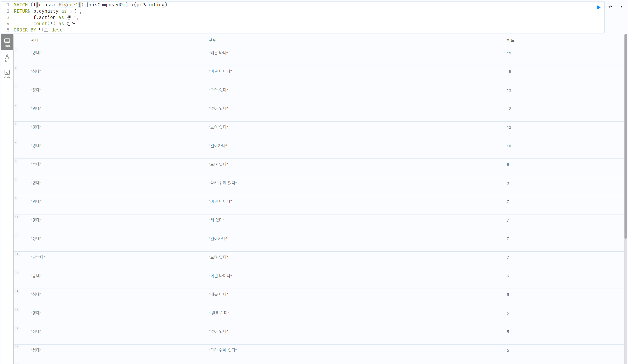Click the download results icon

(x=621, y=7)
